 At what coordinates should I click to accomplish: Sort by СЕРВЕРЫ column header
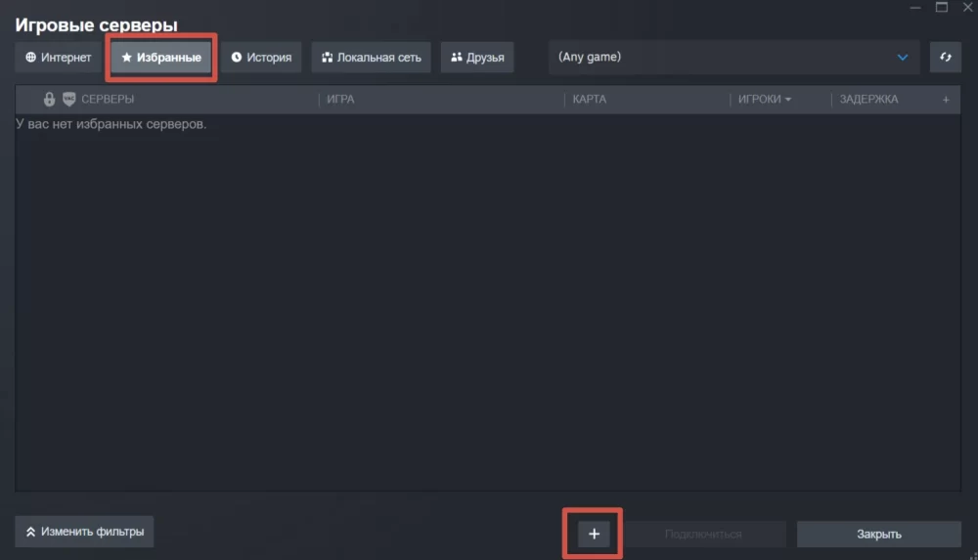tap(108, 99)
